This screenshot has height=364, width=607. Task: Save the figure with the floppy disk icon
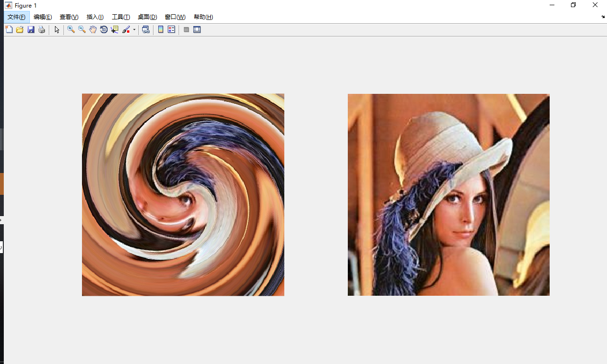point(31,29)
